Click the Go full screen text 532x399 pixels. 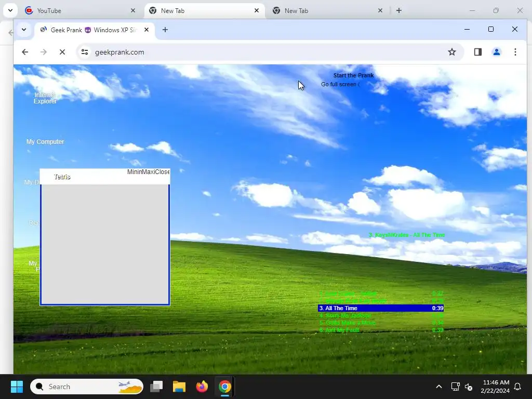pos(340,84)
